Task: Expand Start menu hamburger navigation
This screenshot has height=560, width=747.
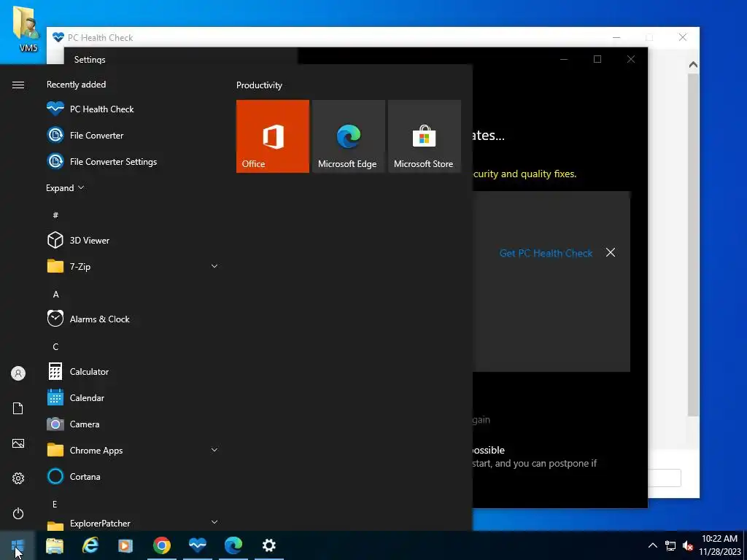Action: [x=18, y=85]
